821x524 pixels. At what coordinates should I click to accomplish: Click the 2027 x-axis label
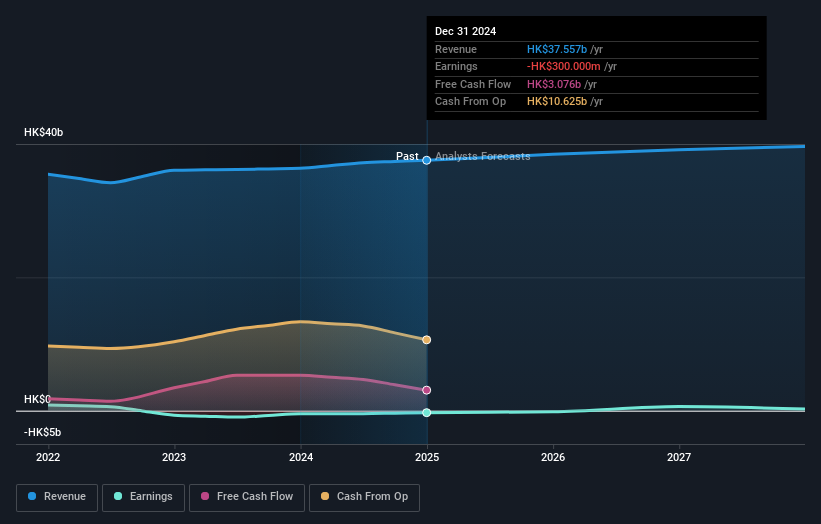(x=679, y=458)
